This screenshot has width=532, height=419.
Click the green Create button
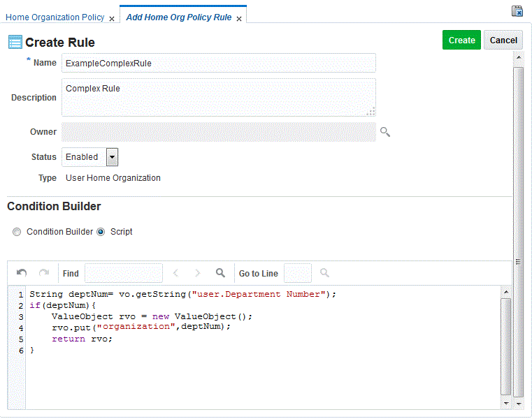tap(461, 40)
